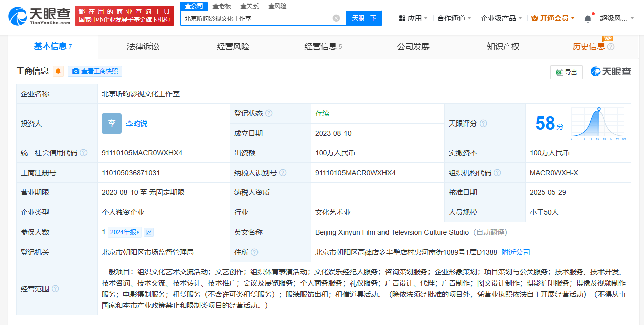Screen dimensions: 644x325
Task: Open the 合作通道 dropdown
Action: click(x=454, y=18)
